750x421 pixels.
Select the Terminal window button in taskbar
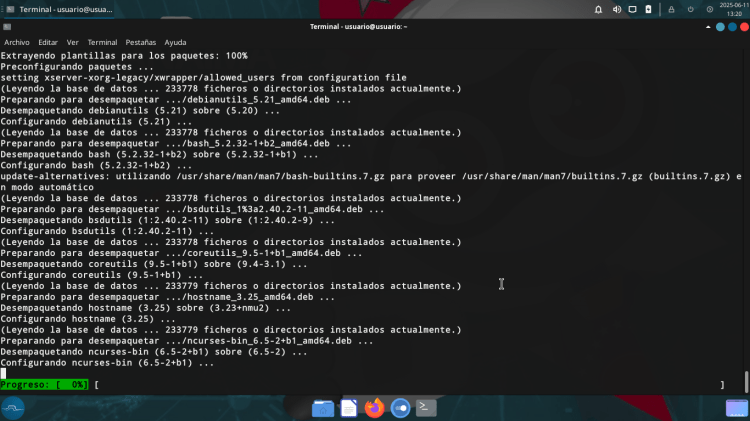pos(59,9)
